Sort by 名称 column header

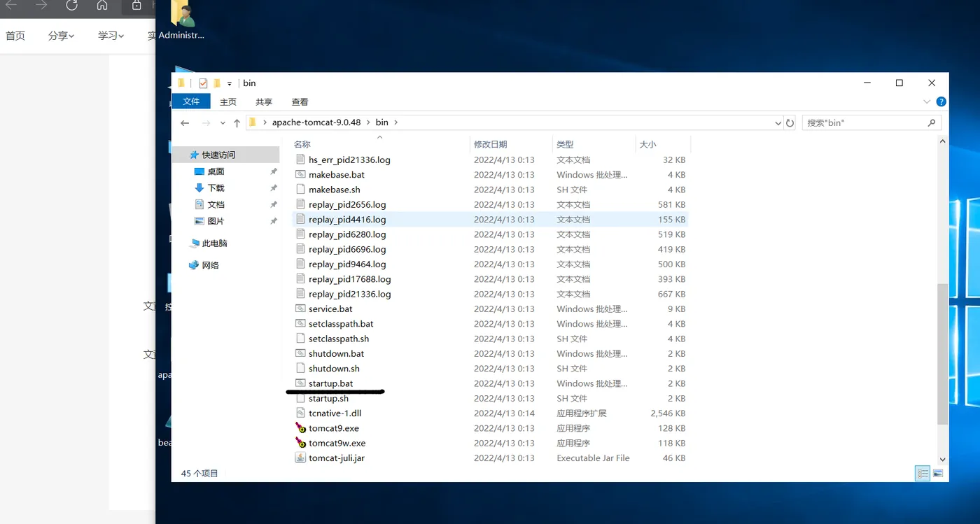[x=302, y=144]
